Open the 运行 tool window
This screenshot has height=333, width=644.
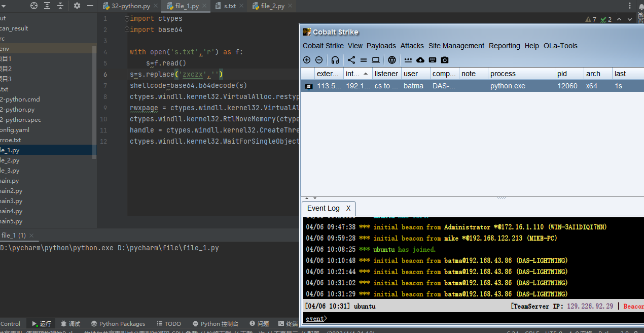point(42,324)
